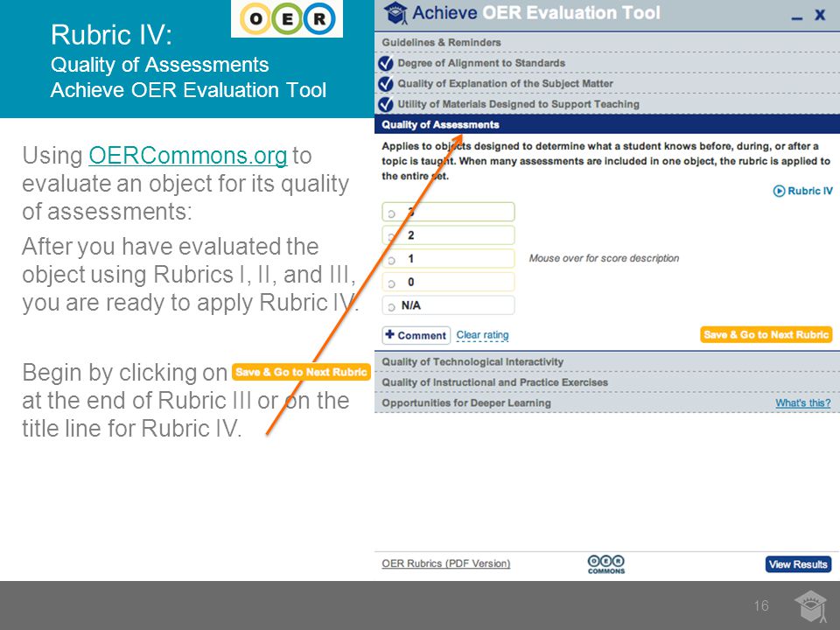The image size is (840, 630).
Task: Expand Degree of Alignment to Standards section
Action: pyautogui.click(x=607, y=63)
